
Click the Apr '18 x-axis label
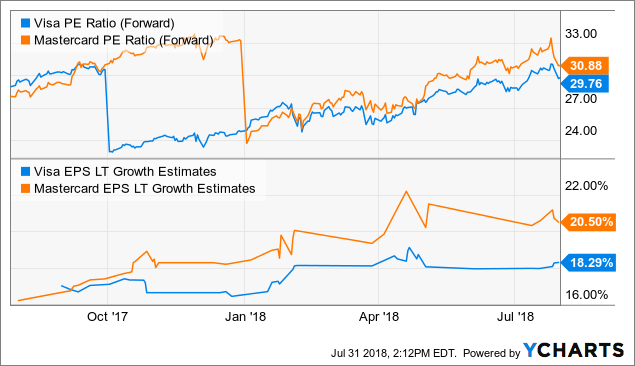coord(379,317)
